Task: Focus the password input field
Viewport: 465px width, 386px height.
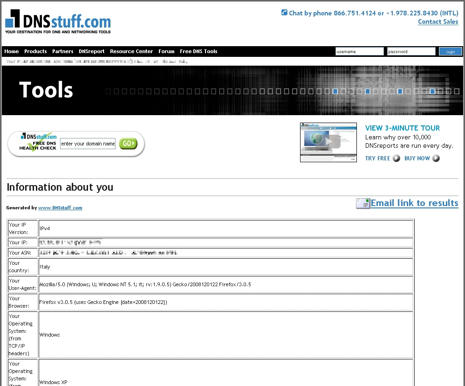Action: point(411,51)
